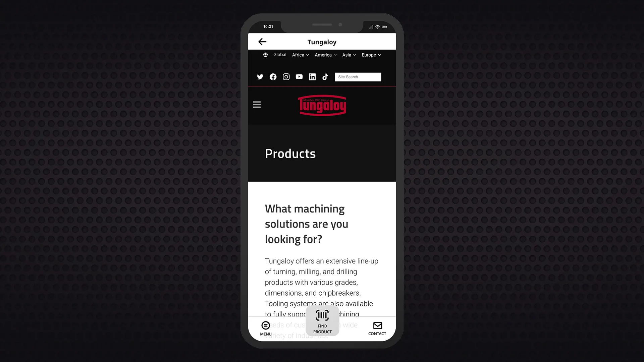Click the Twitter social icon

click(x=260, y=77)
